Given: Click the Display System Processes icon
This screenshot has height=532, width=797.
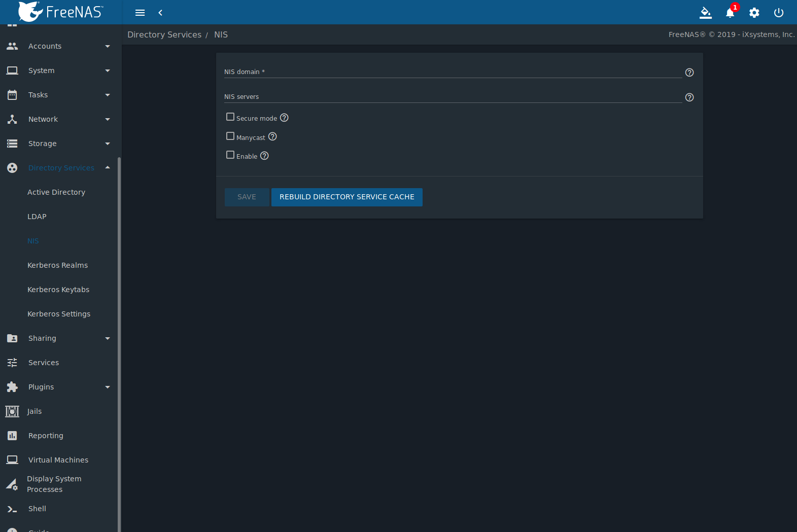Looking at the screenshot, I should pyautogui.click(x=12, y=484).
